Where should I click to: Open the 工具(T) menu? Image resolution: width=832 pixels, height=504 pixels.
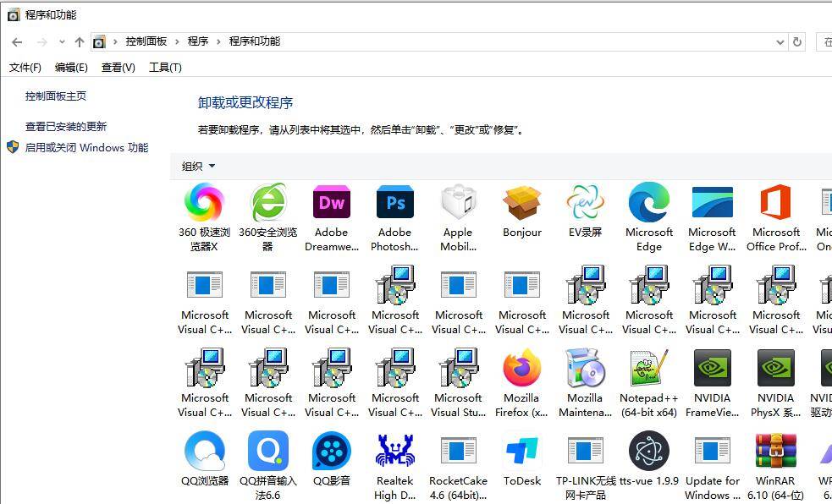164,68
